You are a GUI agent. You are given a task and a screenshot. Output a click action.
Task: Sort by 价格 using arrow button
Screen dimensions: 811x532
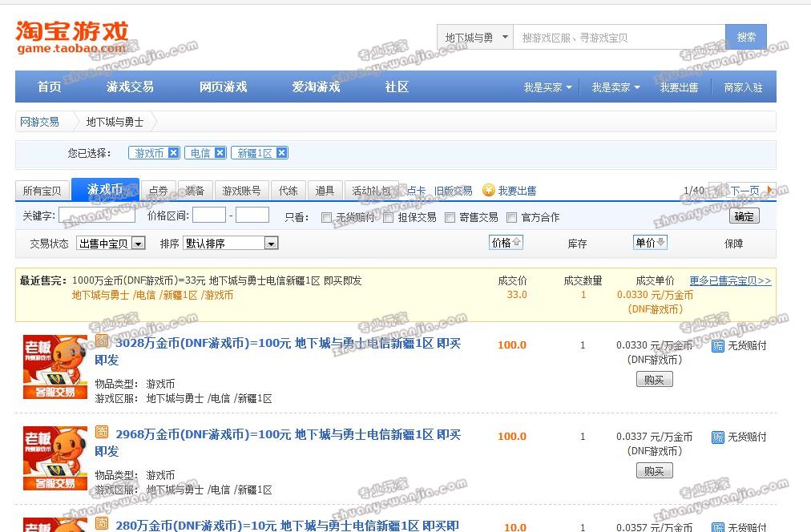coord(506,243)
